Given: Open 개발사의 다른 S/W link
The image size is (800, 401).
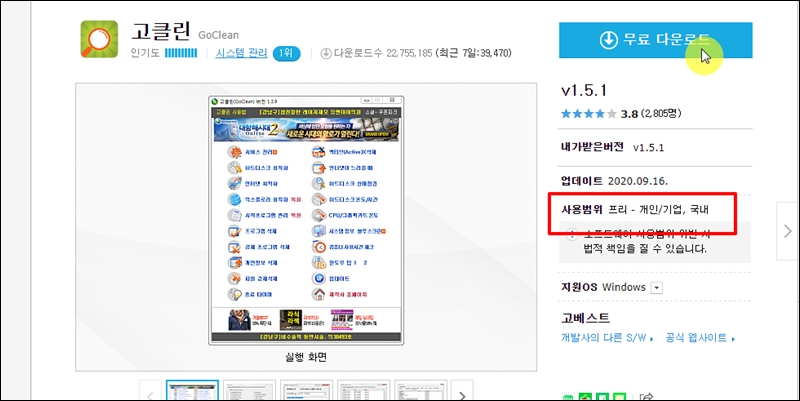Looking at the screenshot, I should pos(607,338).
